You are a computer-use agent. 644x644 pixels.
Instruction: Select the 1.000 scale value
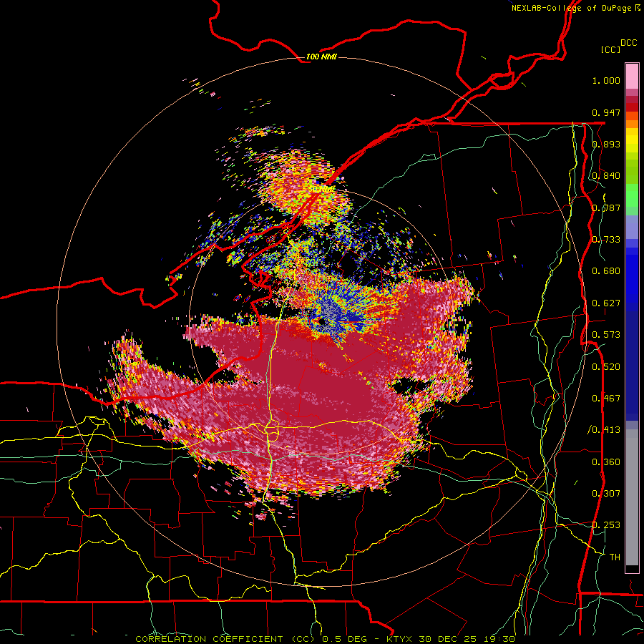pyautogui.click(x=606, y=80)
